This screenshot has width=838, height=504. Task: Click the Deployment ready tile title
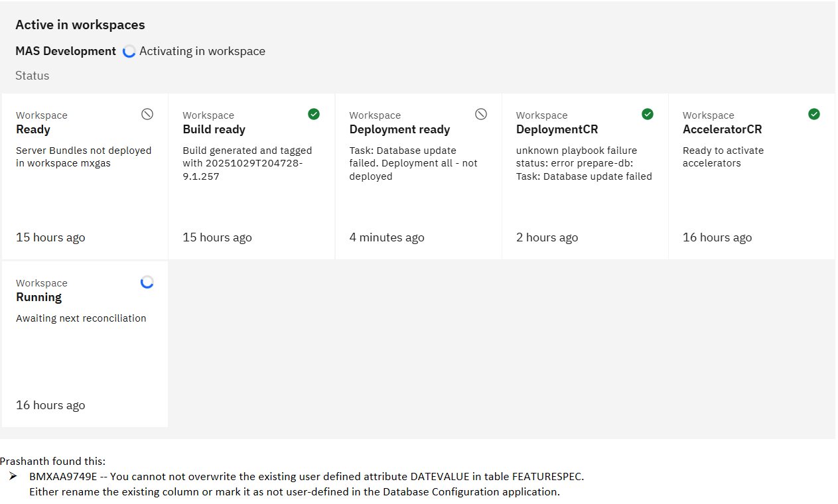[399, 129]
